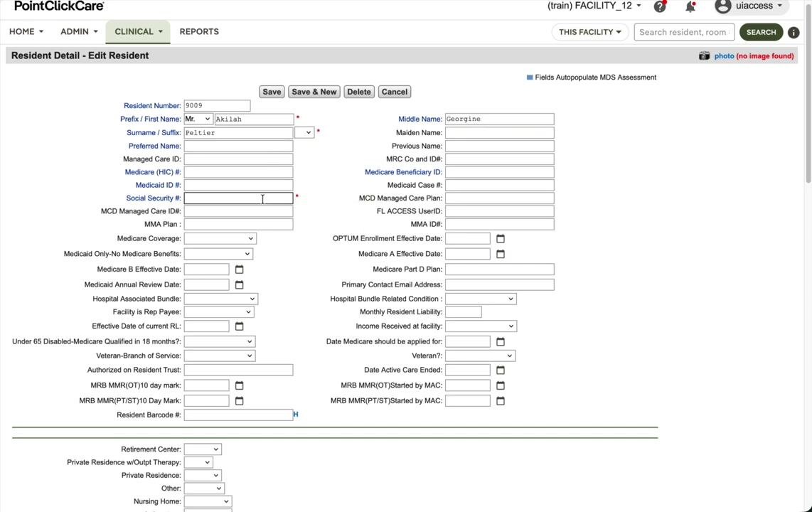Screen dimensions: 812x512
Task: Expand the Retirement Center dropdown
Action: click(203, 449)
